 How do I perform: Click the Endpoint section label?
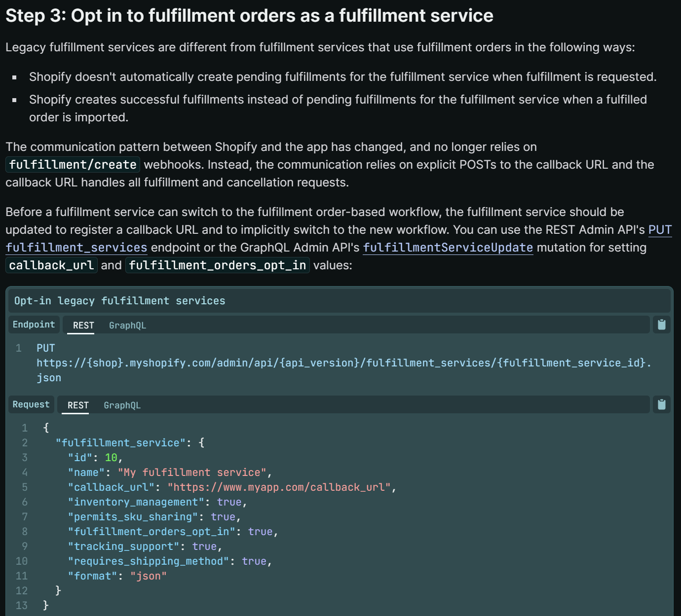(33, 325)
